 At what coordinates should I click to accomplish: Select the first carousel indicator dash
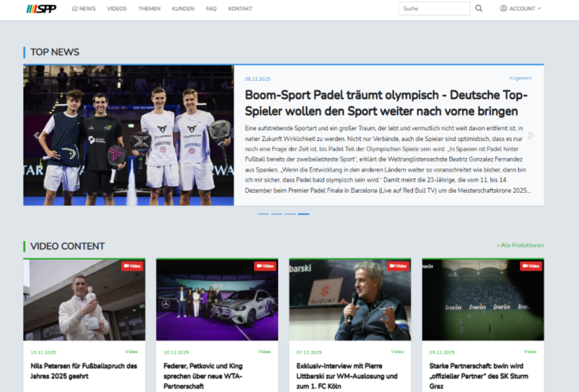pos(263,214)
